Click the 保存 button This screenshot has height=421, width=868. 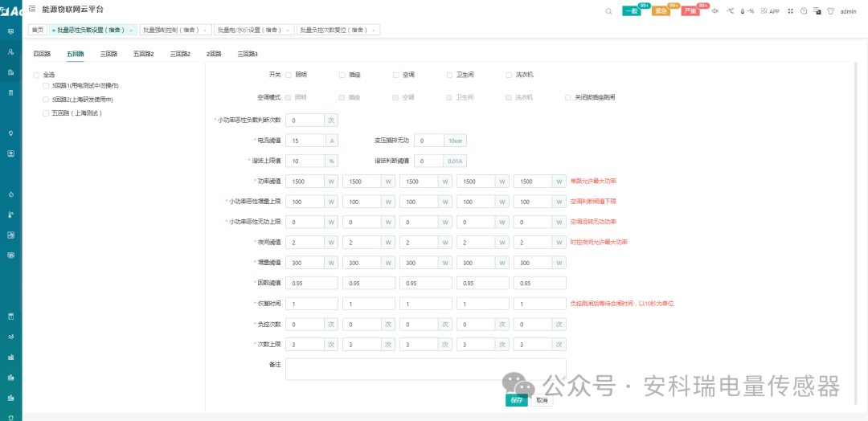coord(517,401)
